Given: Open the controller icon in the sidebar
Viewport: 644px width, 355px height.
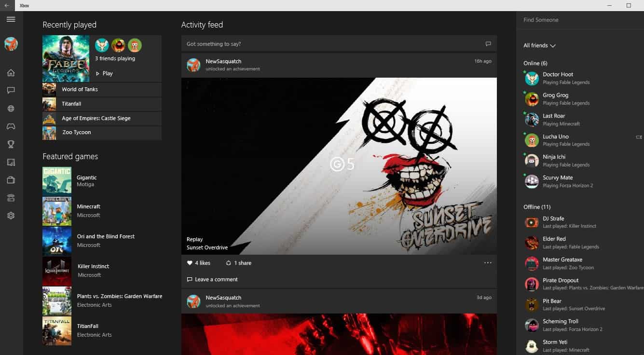Looking at the screenshot, I should coord(11,126).
